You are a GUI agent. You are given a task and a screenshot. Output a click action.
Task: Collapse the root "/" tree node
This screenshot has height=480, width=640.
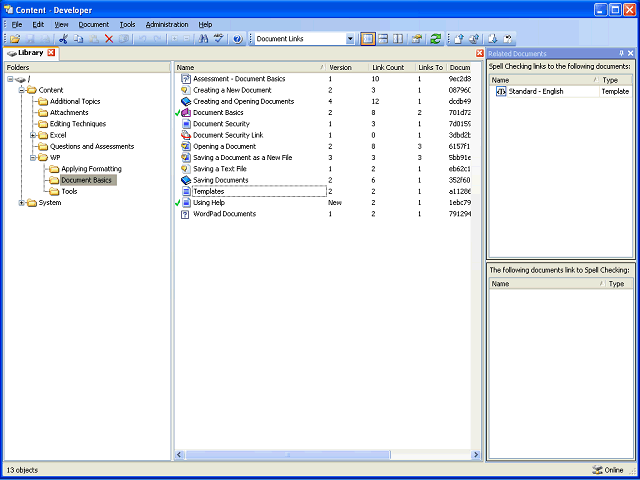[10, 79]
